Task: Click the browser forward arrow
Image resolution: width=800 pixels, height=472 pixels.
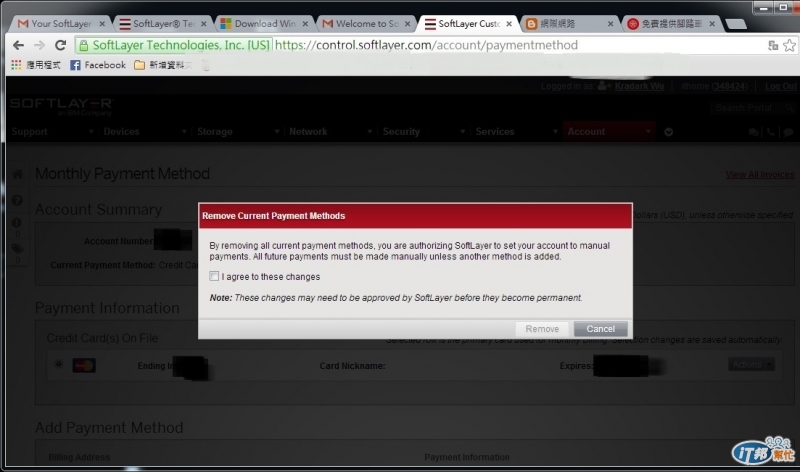Action: point(39,45)
